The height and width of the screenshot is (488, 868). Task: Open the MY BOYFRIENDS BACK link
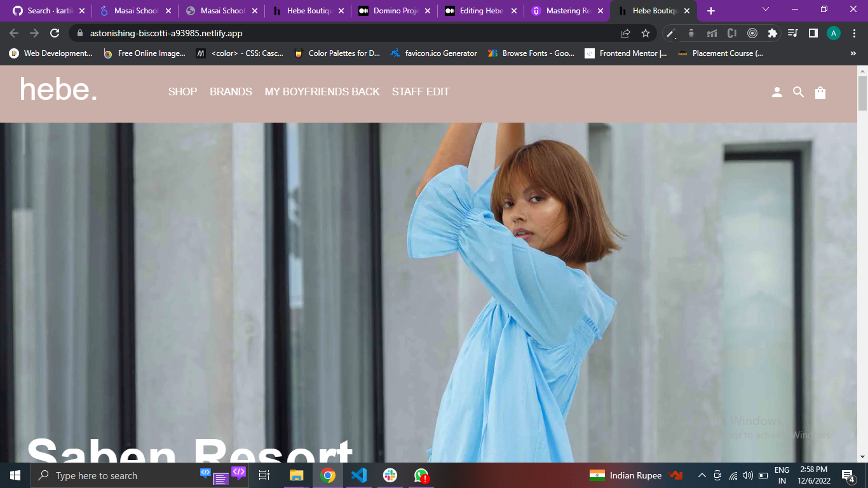[322, 91]
